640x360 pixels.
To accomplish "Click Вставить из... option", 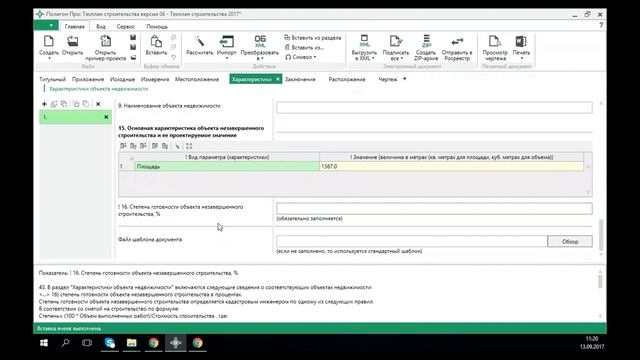I will click(x=304, y=47).
